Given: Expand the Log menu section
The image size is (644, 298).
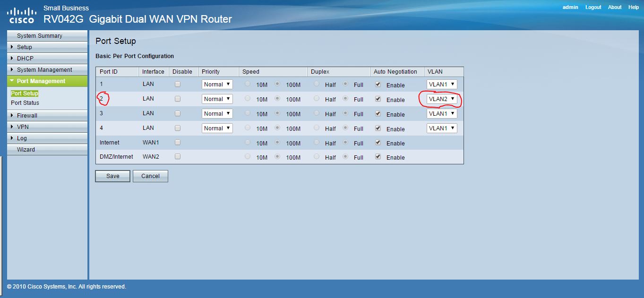Looking at the screenshot, I should pos(47,138).
